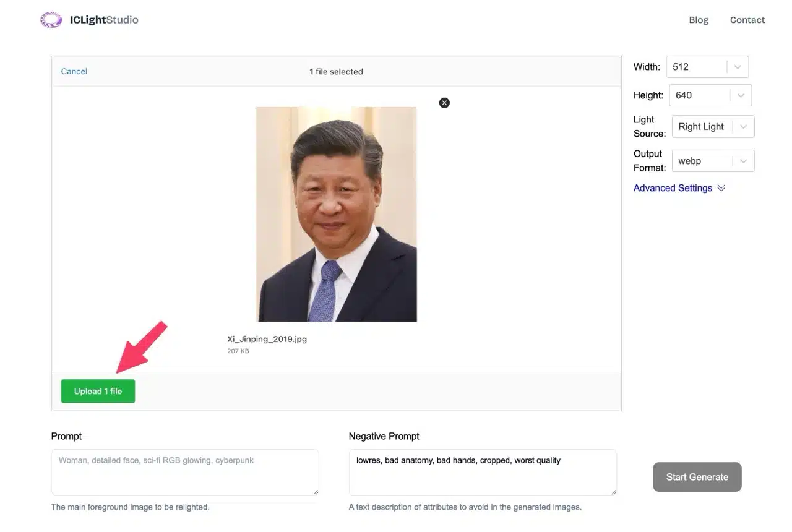This screenshot has height=532, width=792.
Task: Click the chevron arrow beside Right Light
Action: click(743, 127)
